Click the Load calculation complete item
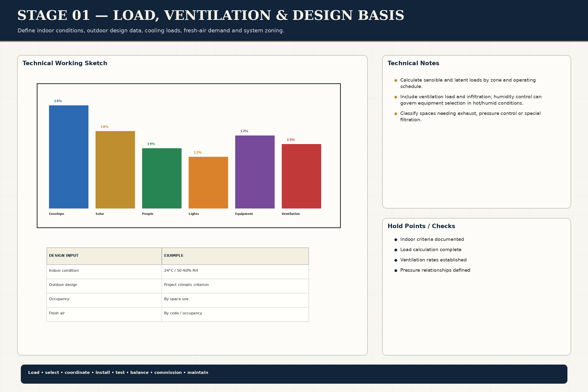 [x=431, y=249]
